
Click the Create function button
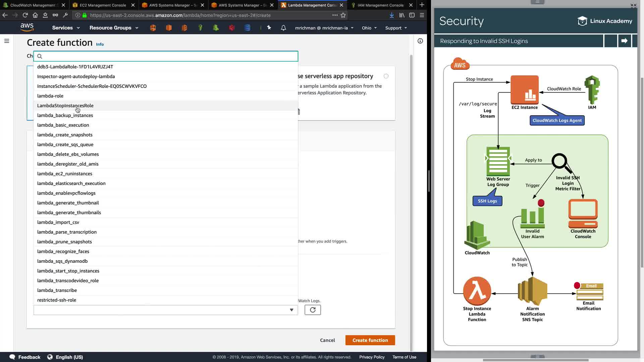[370, 340]
